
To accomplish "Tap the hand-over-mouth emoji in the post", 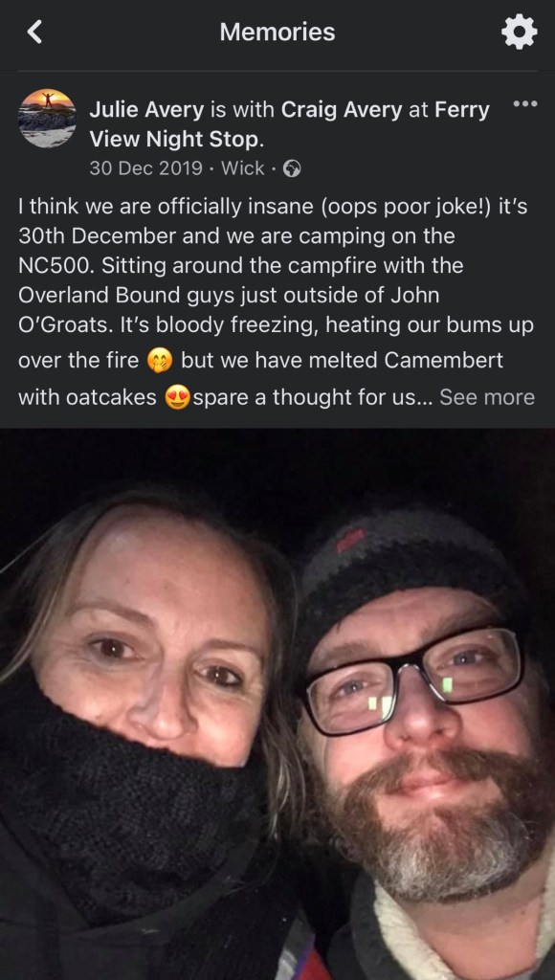I will [158, 362].
